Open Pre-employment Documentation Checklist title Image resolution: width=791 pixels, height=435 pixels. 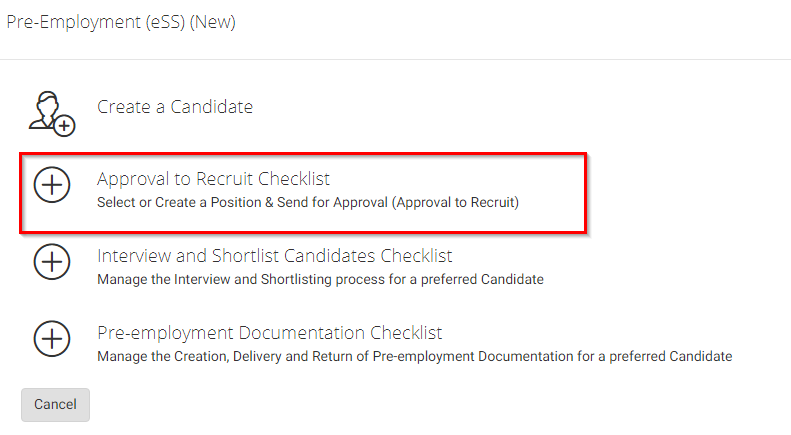coord(269,333)
